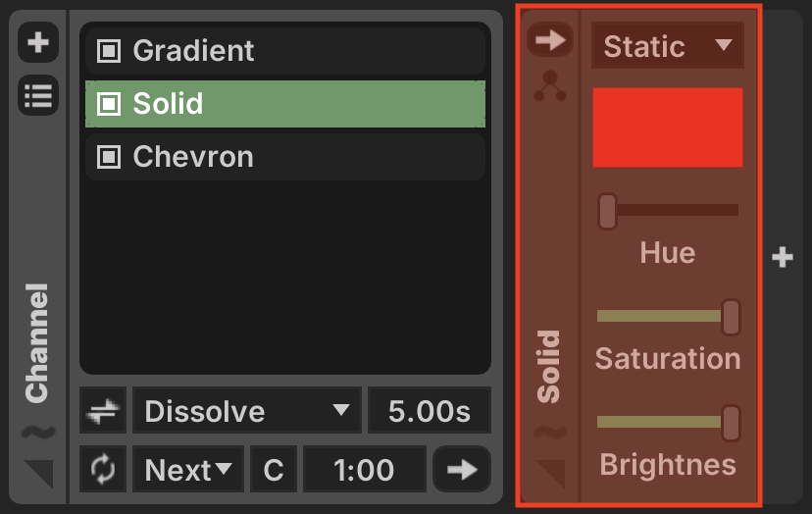Click the 1:00 cycle time field
Viewport: 812px width, 514px height.
(365, 469)
